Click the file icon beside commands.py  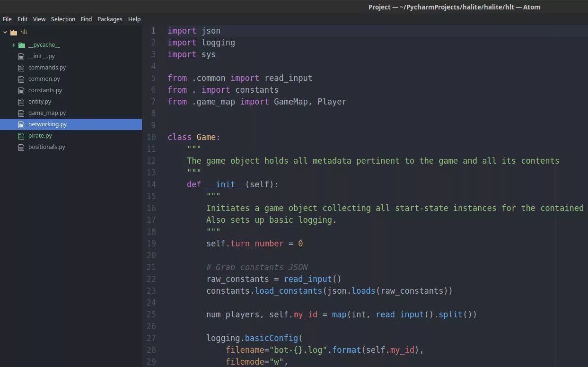pyautogui.click(x=21, y=68)
